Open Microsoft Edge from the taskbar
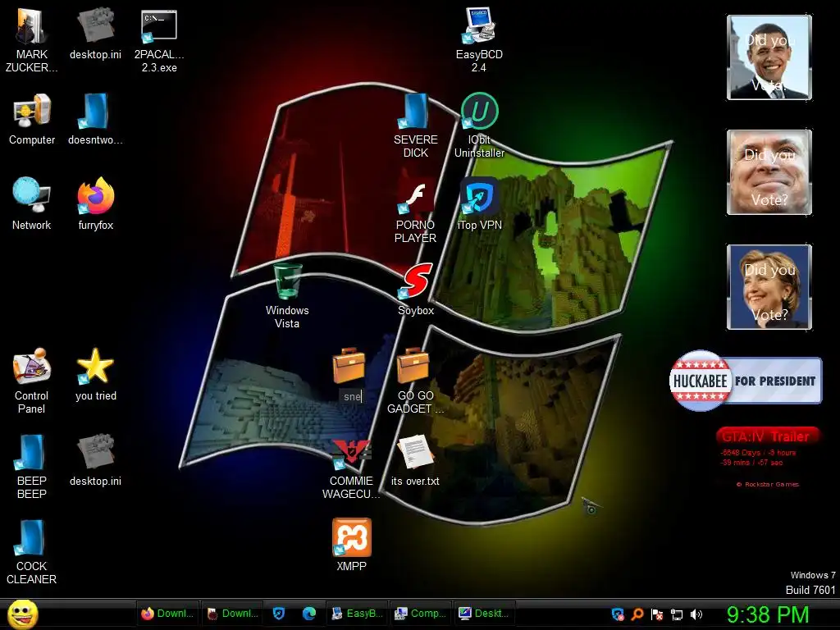Viewport: 840px width, 630px height. coord(309,614)
